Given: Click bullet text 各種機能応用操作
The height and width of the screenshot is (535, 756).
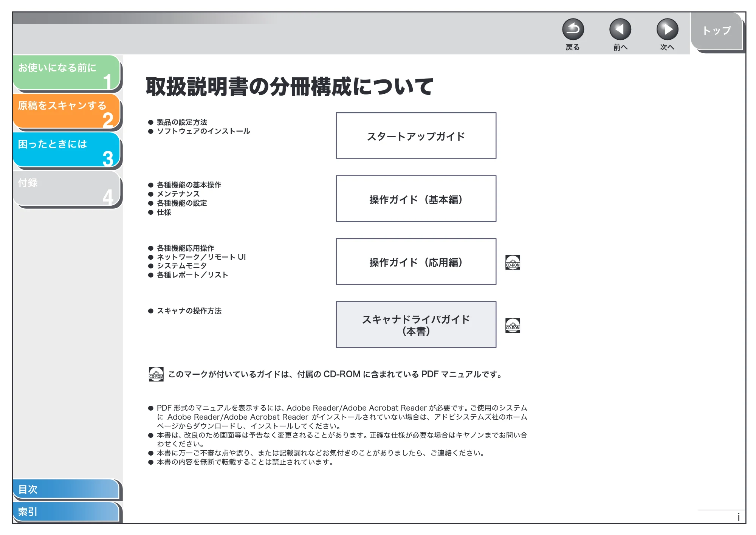Looking at the screenshot, I should point(185,248).
